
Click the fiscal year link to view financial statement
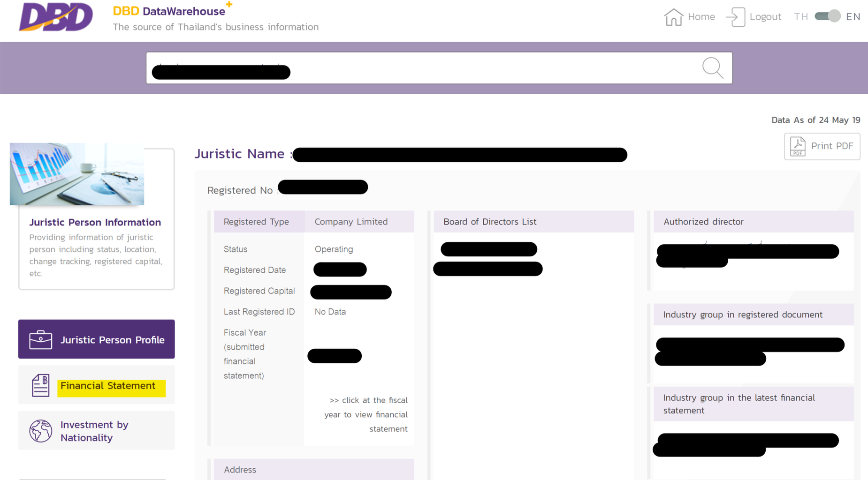point(335,356)
